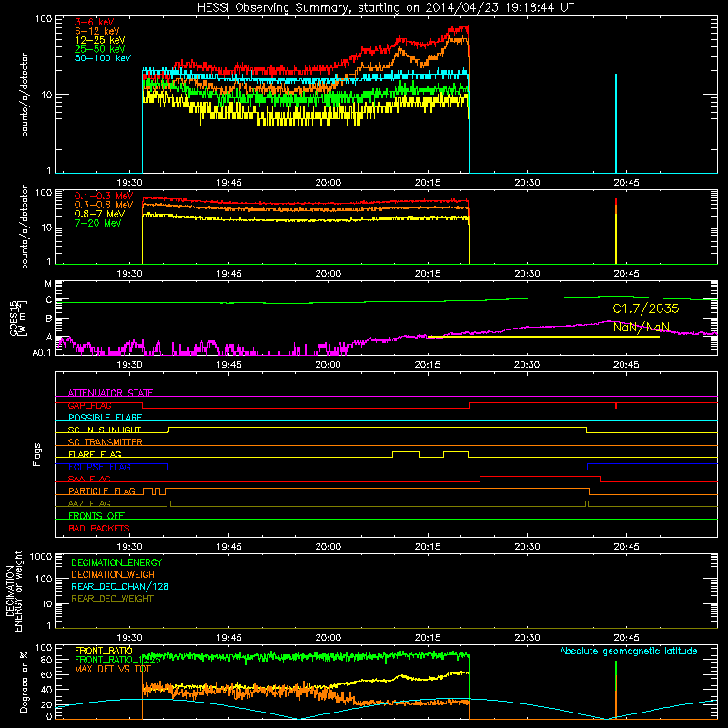728x728 pixels.
Task: Select the 50-100 keV legend label
Action: (x=103, y=58)
